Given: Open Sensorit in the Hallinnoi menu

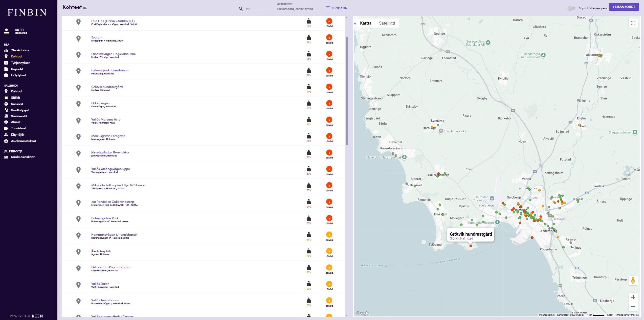Looking at the screenshot, I should click(17, 104).
